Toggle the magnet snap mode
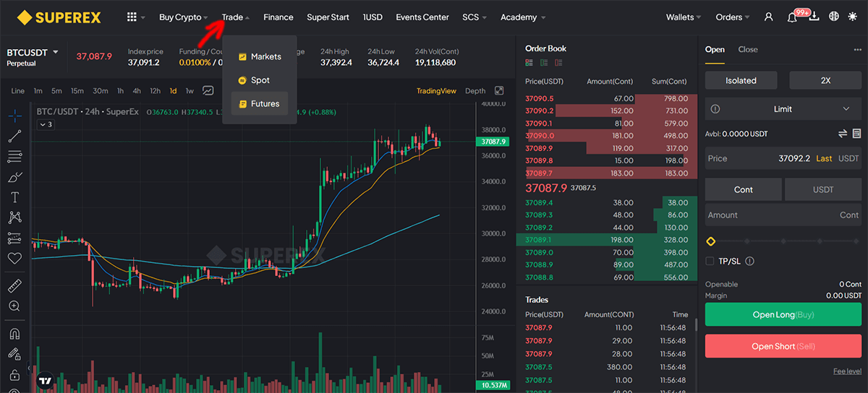This screenshot has width=868, height=393. (14, 334)
